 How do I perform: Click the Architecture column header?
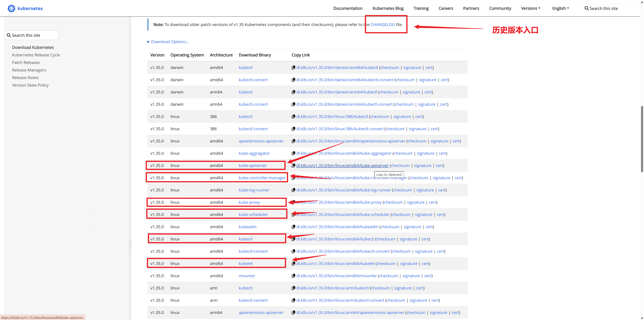tap(221, 55)
